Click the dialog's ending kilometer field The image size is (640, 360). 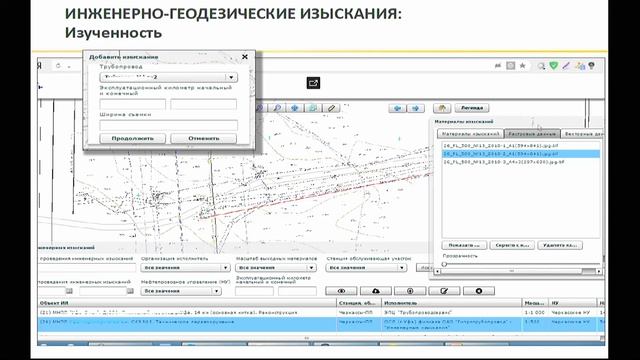click(x=204, y=104)
